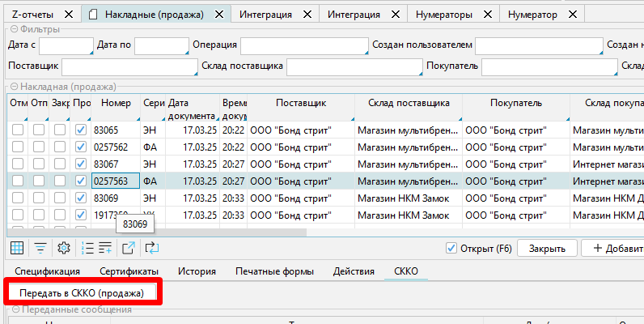The image size is (644, 324).
Task: Close the Z-отчеты tab
Action: coord(68,15)
